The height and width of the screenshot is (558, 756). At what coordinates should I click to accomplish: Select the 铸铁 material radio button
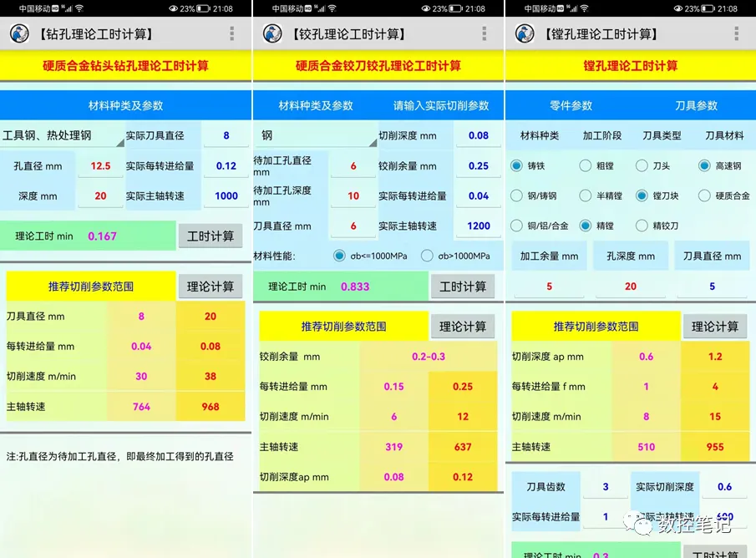[516, 166]
